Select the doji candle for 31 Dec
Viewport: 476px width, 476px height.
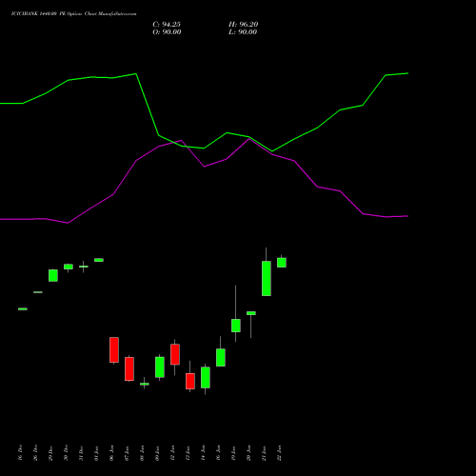(x=84, y=267)
